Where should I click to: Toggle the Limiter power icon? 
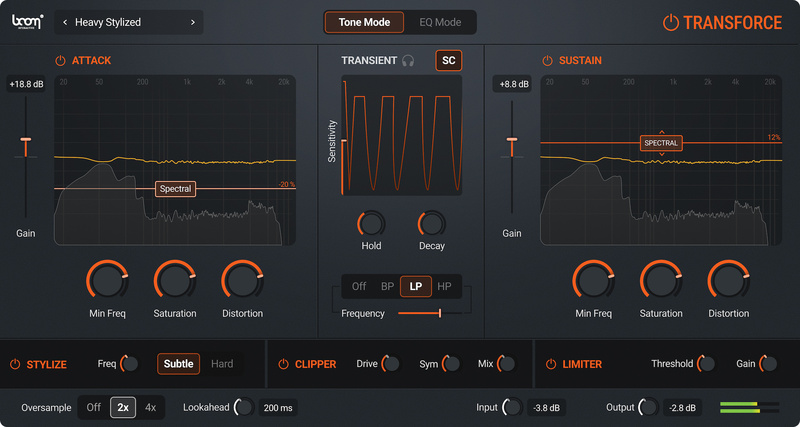(551, 364)
